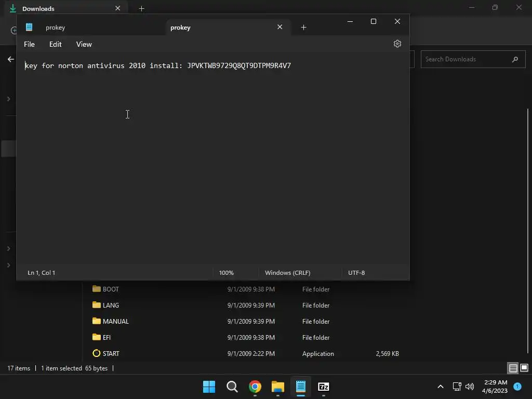Open Notepad settings gear

point(397,44)
